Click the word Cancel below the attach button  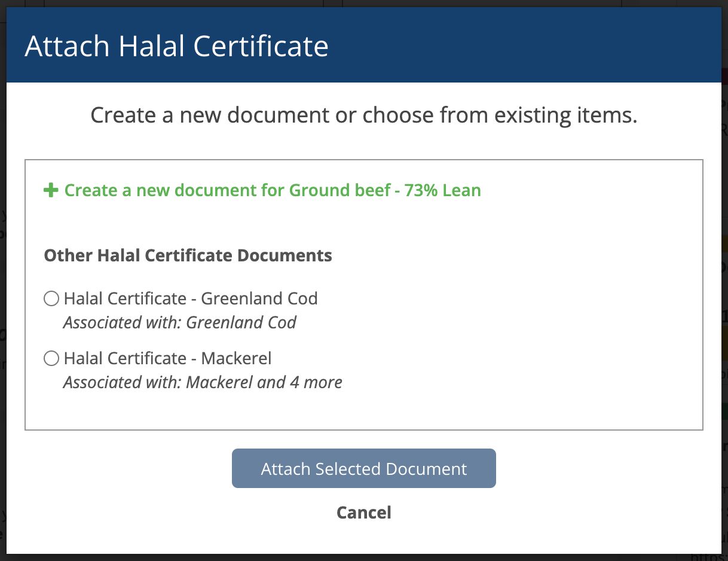pyautogui.click(x=364, y=513)
